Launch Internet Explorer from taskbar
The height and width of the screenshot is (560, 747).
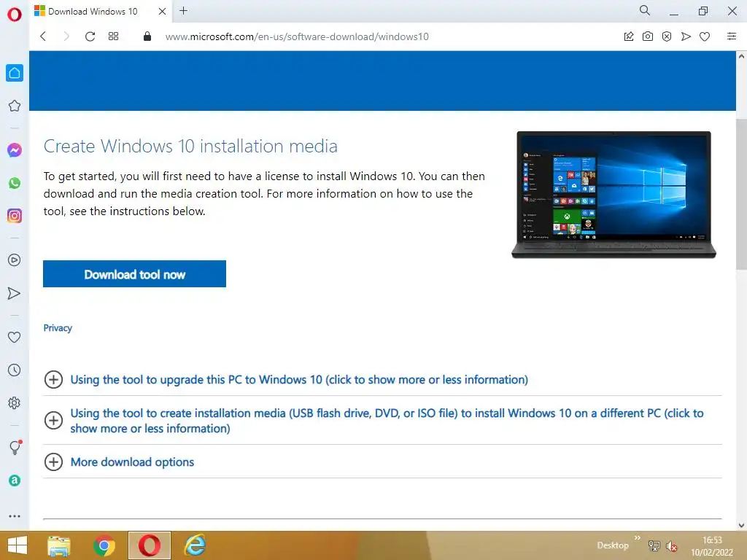point(195,545)
